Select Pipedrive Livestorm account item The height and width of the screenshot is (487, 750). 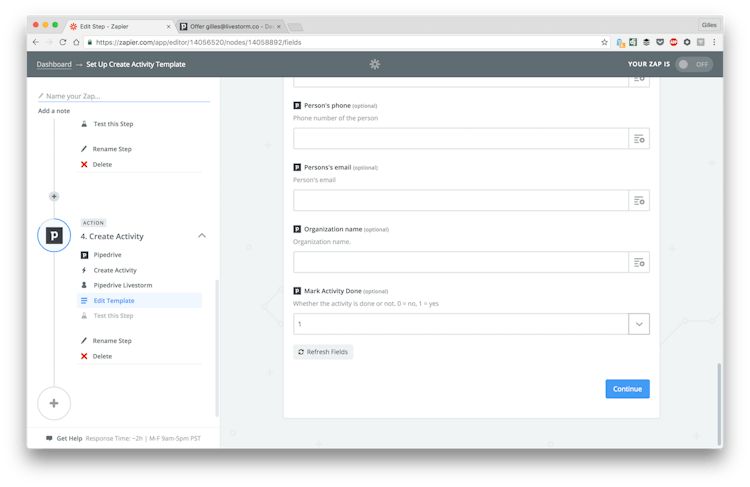[121, 285]
